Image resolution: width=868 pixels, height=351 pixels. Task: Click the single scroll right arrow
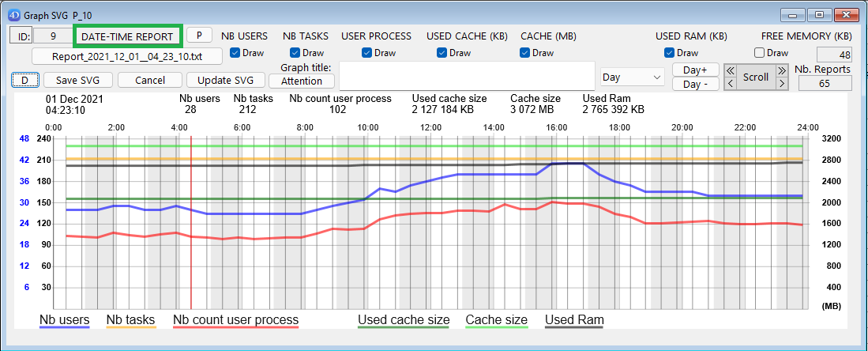click(x=782, y=83)
